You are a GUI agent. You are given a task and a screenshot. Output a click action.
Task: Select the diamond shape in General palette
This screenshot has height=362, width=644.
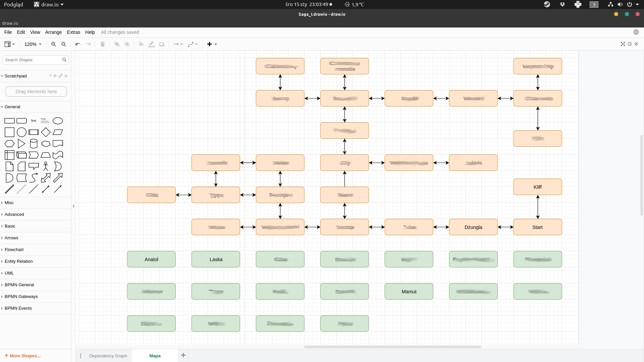46,132
